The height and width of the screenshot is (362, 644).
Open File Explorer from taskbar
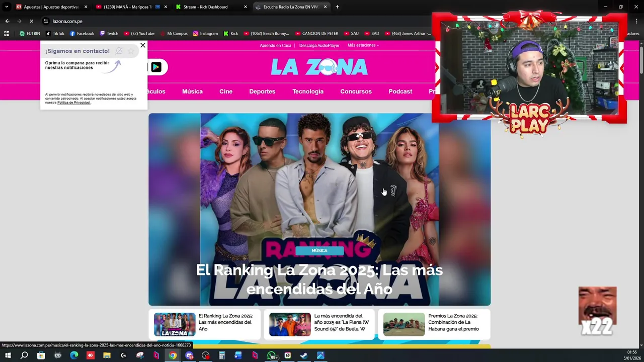coord(107,355)
